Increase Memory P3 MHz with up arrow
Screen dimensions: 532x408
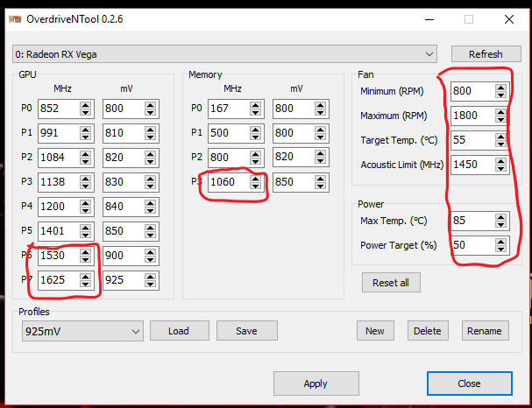(255, 179)
